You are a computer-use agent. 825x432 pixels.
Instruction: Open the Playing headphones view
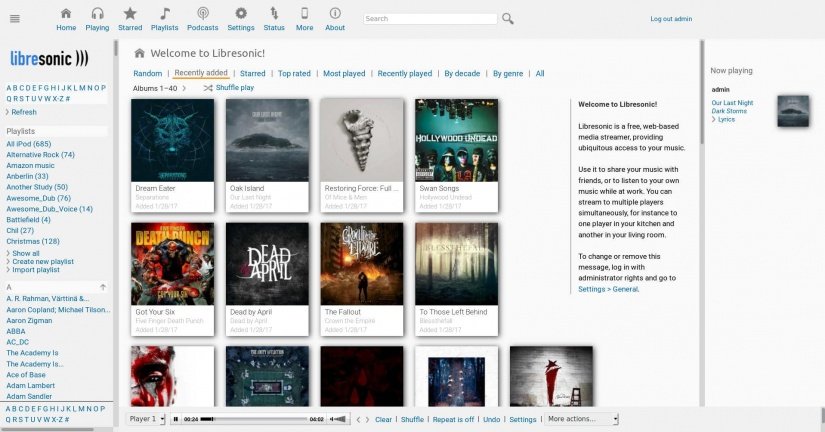pyautogui.click(x=97, y=19)
